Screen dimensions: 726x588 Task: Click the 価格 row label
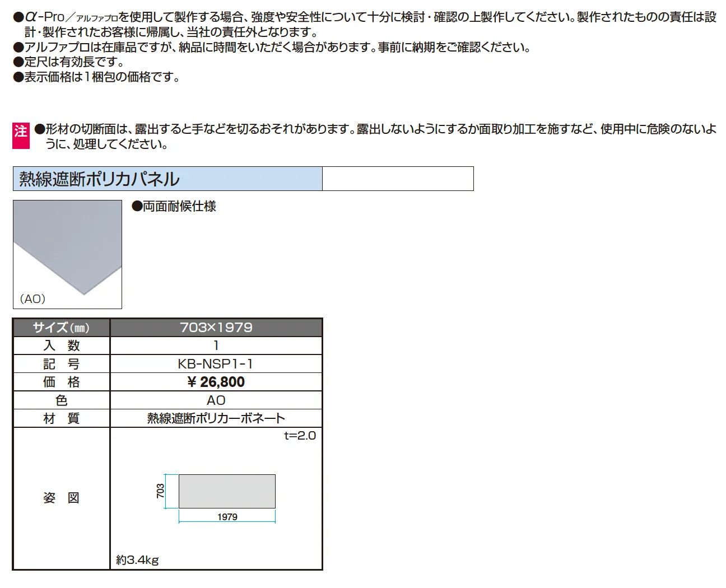click(x=62, y=382)
